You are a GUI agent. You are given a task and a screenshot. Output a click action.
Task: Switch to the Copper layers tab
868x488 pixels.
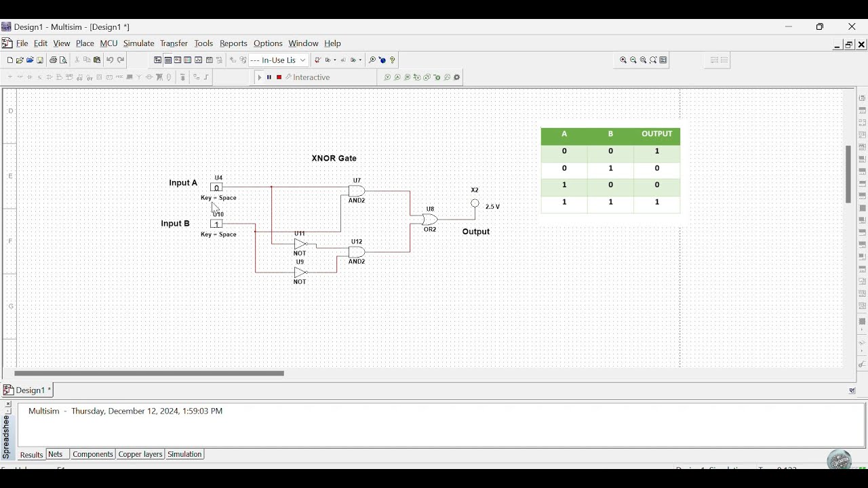[x=140, y=455]
